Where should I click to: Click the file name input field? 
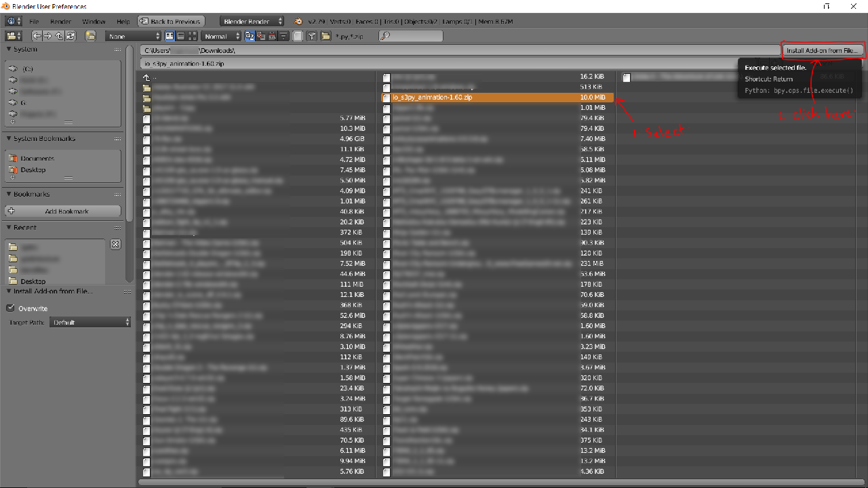[460, 64]
